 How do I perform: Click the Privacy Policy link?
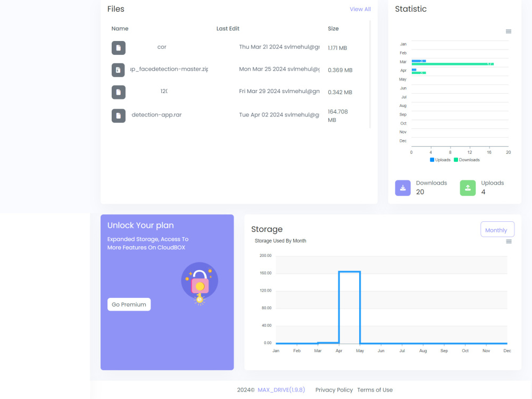pyautogui.click(x=334, y=390)
